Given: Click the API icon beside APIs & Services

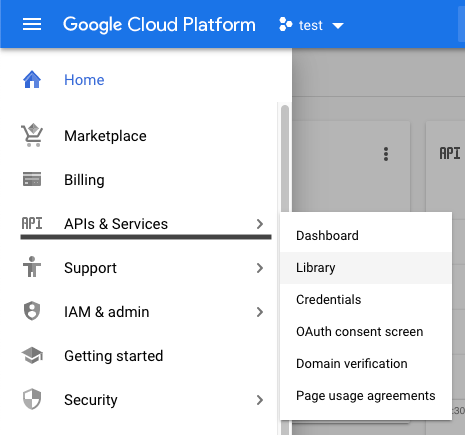Looking at the screenshot, I should coord(32,223).
